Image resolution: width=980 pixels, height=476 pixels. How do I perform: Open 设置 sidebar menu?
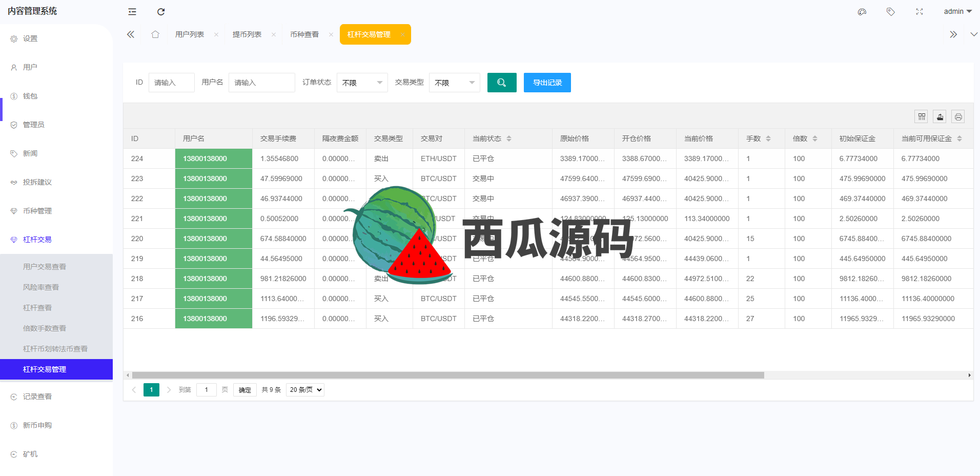coord(56,38)
